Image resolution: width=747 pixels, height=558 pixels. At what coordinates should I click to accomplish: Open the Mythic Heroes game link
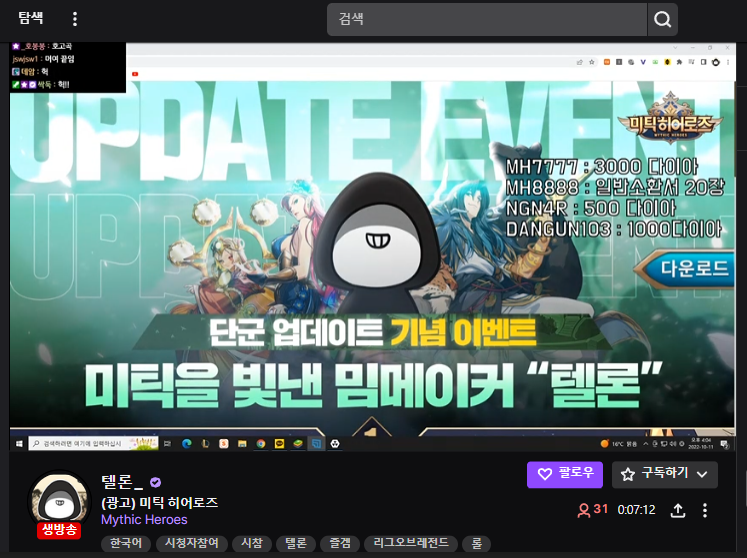click(144, 520)
